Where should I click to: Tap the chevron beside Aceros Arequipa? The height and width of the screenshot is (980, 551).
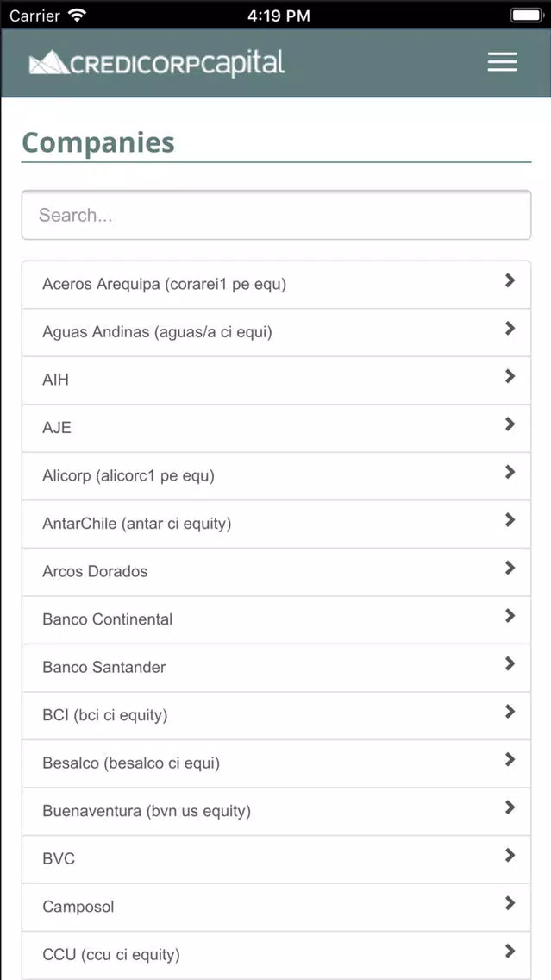(510, 280)
